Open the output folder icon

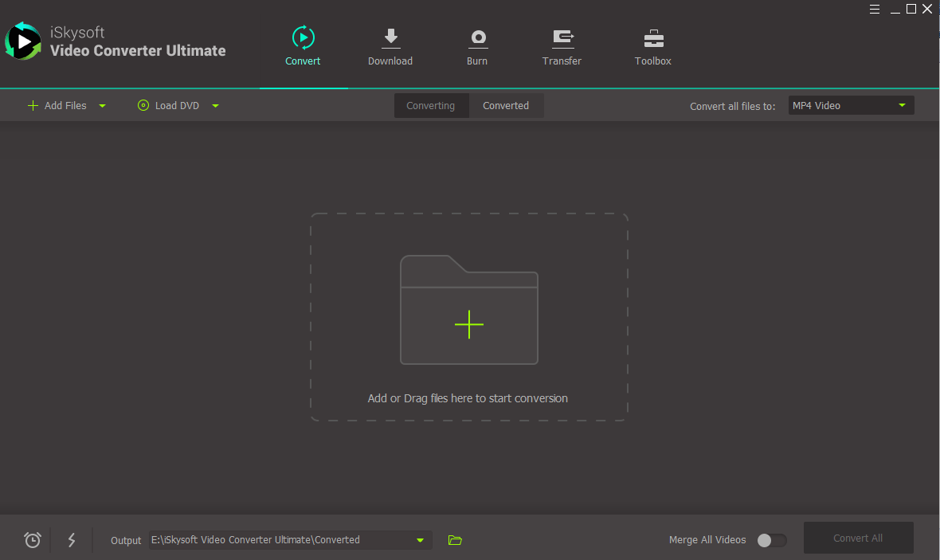click(455, 540)
